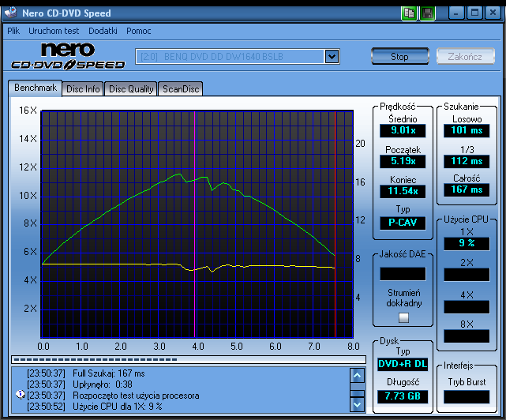This screenshot has width=506, height=420.
Task: Open the BENQ DVD DD DW1640 drive dropdown
Action: (x=237, y=57)
